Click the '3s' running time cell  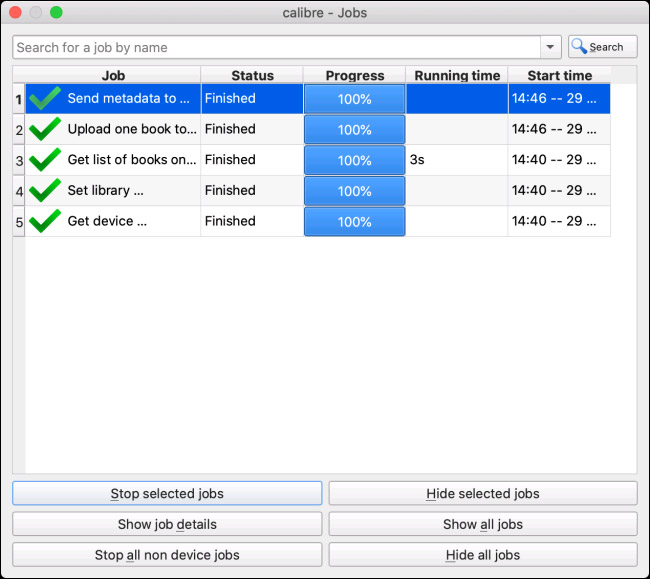coord(457,160)
